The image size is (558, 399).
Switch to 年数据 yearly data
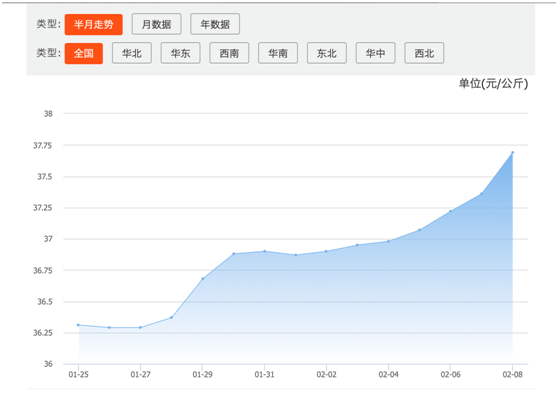click(215, 24)
